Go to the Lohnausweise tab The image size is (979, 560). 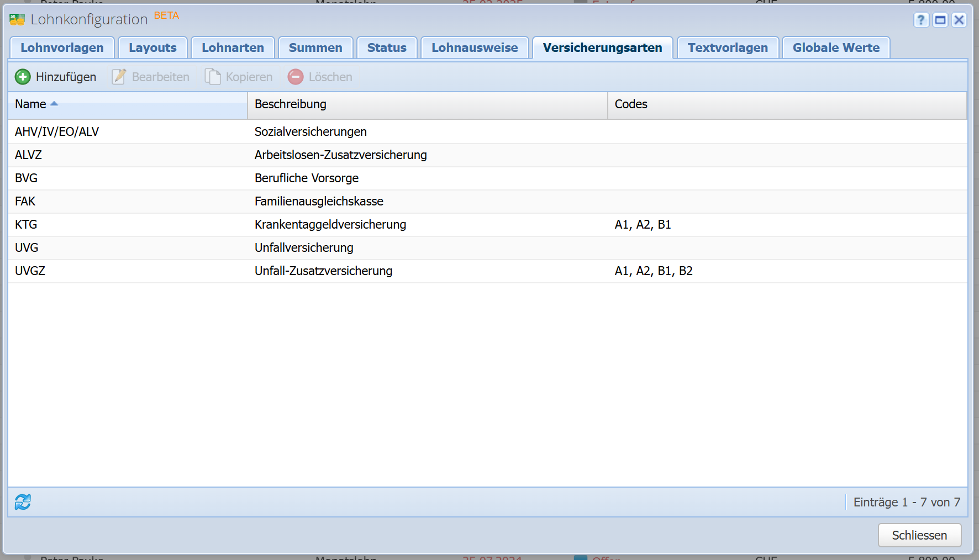click(475, 48)
